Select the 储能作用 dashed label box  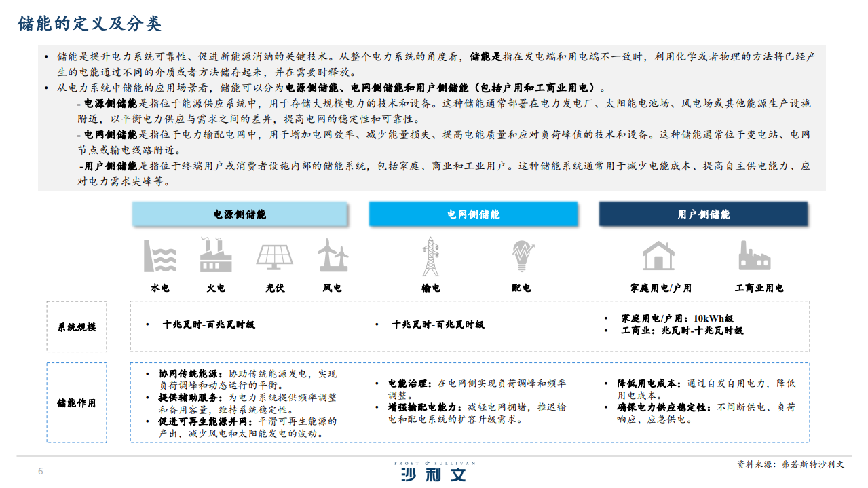[x=77, y=402]
